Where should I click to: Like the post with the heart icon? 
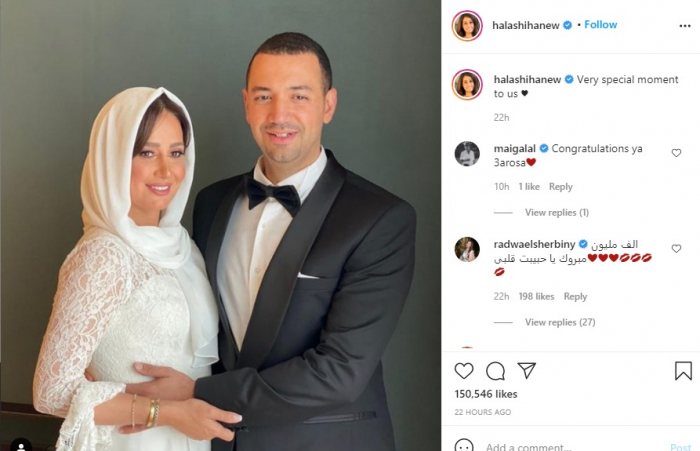464,371
